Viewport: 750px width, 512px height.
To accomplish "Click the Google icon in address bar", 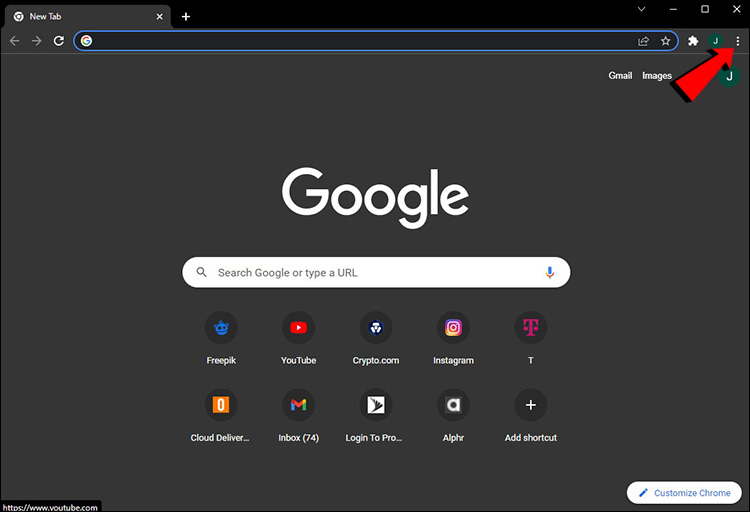I will pos(86,41).
